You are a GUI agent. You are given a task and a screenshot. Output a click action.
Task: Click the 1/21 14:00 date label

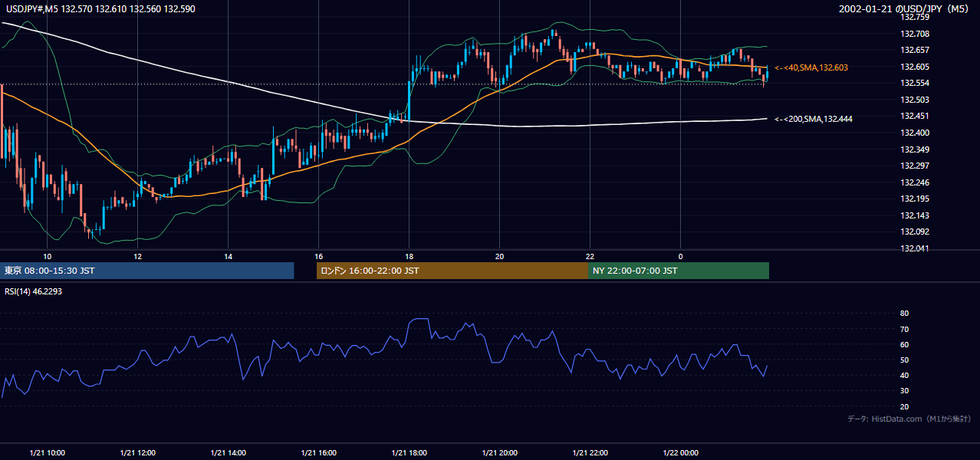229,452
